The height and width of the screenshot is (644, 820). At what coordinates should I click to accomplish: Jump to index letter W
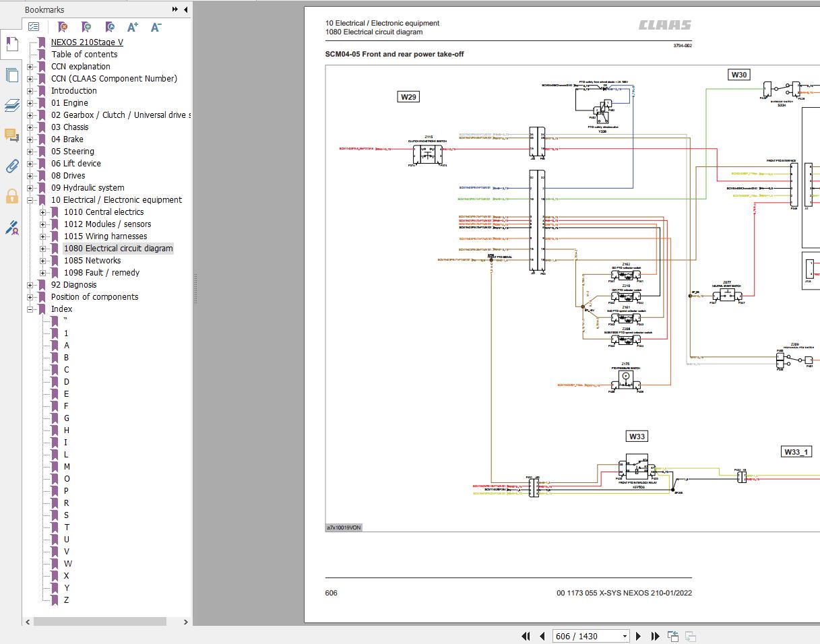[68, 564]
